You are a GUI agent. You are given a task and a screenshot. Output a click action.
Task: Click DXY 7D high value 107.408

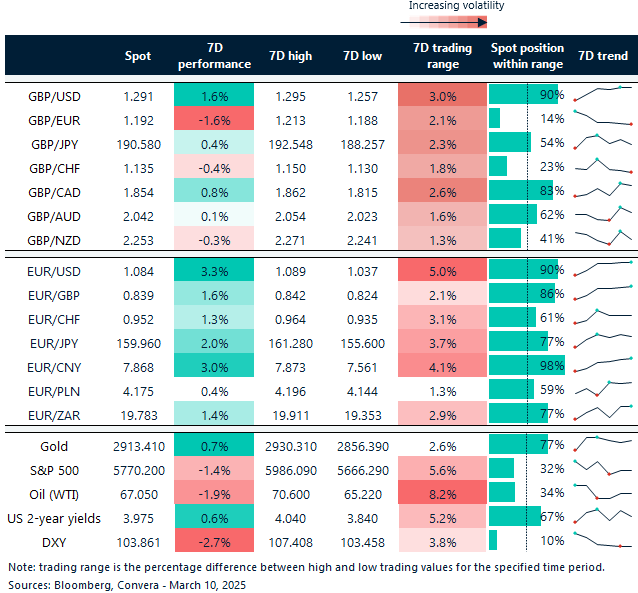pos(291,543)
